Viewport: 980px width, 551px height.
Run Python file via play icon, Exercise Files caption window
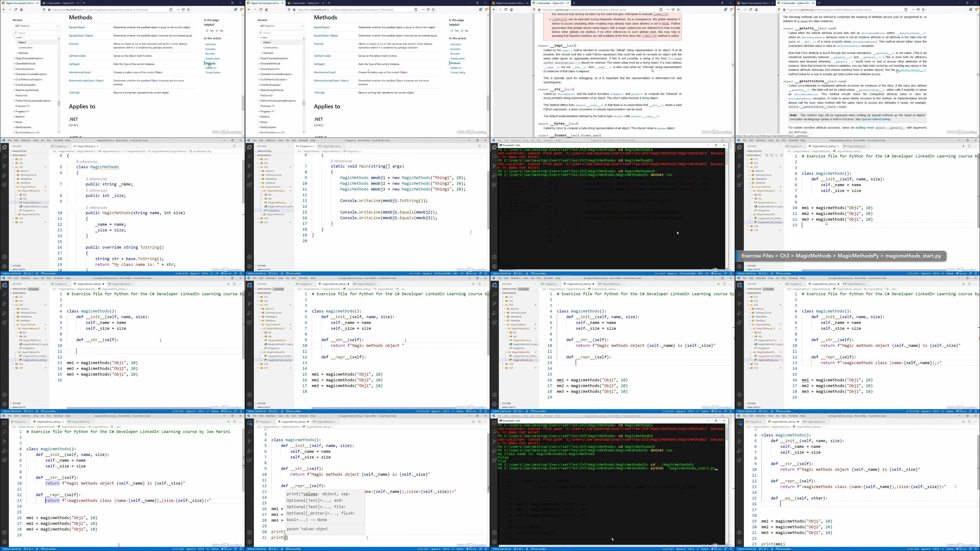(963, 146)
